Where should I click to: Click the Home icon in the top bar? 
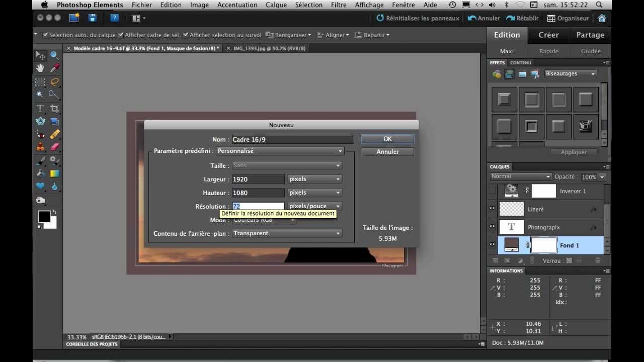pos(602,18)
